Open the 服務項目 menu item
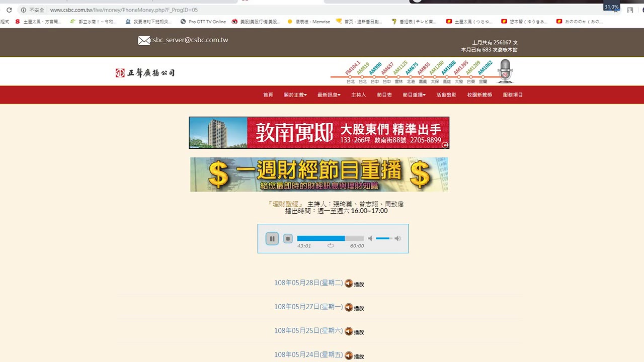644x362 pixels. pos(513,95)
